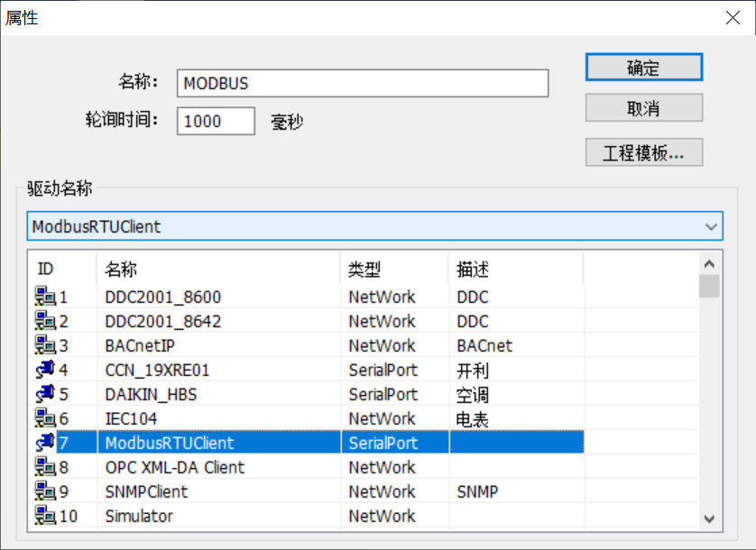Click the network icon for IEC104 row
The image size is (756, 550).
click(45, 418)
